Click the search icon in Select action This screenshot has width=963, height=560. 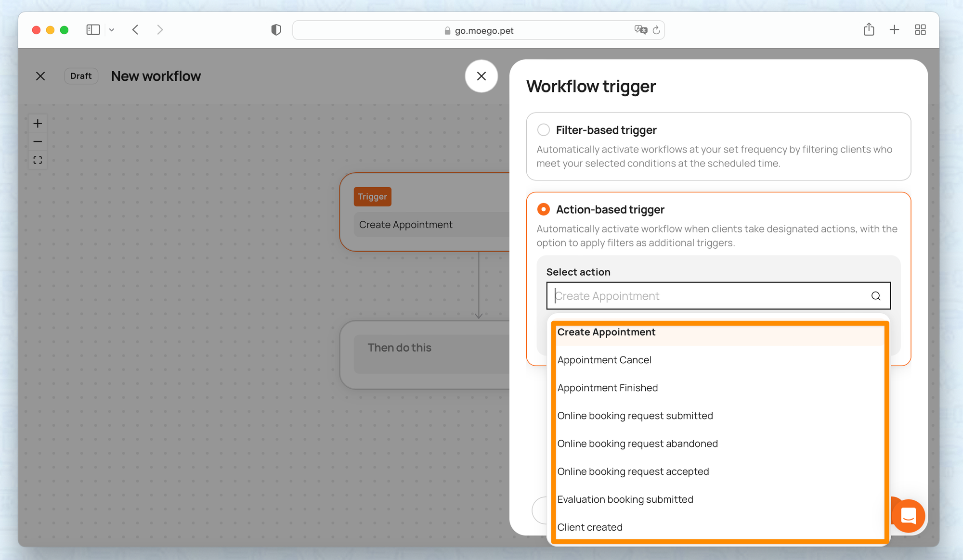876,296
